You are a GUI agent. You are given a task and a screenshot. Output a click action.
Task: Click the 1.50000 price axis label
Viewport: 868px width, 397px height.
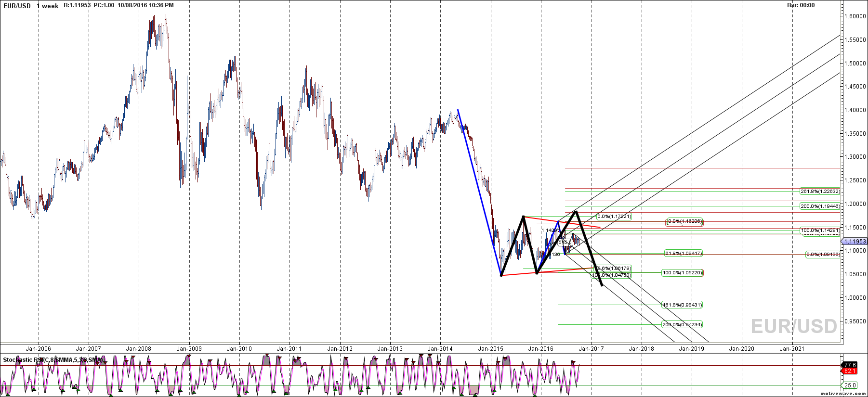click(856, 64)
